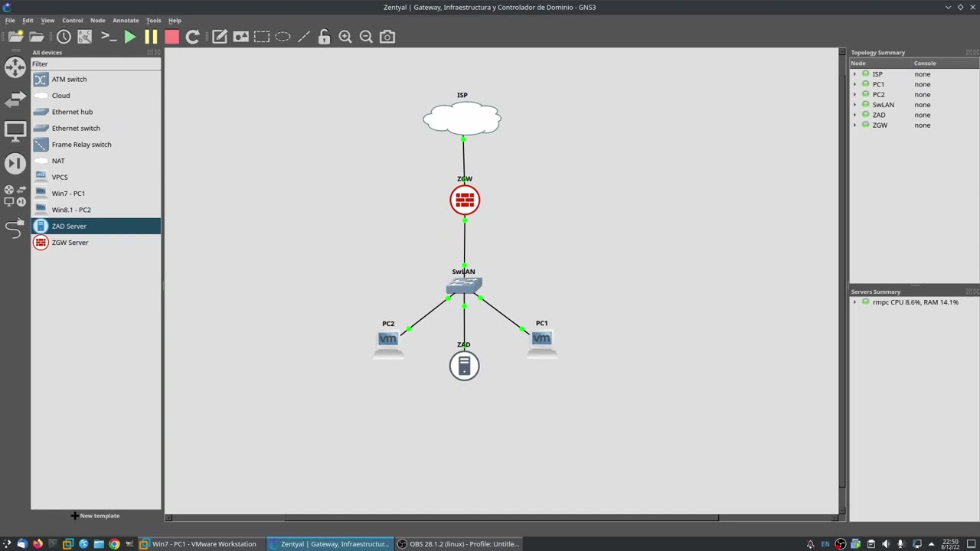Click the New template button
Image resolution: width=980 pixels, height=551 pixels.
(96, 516)
